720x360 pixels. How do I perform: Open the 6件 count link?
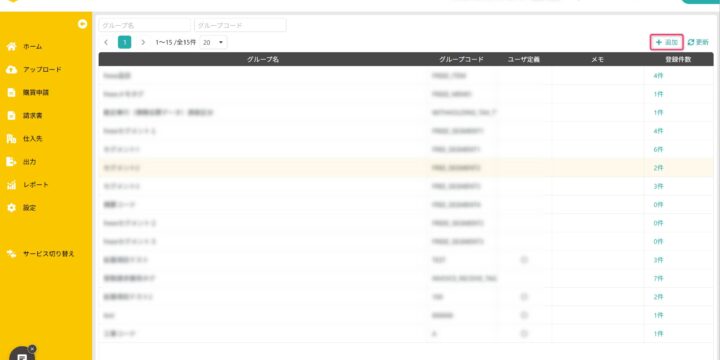pos(658,150)
